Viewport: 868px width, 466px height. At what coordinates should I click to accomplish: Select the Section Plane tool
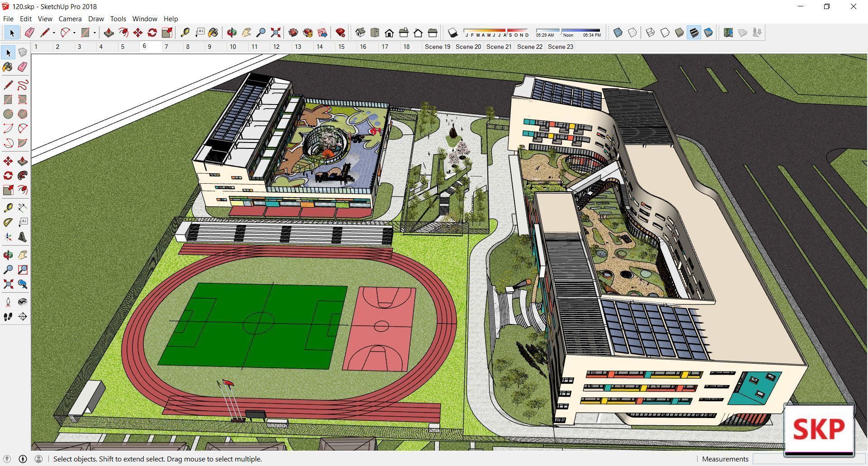(x=22, y=317)
